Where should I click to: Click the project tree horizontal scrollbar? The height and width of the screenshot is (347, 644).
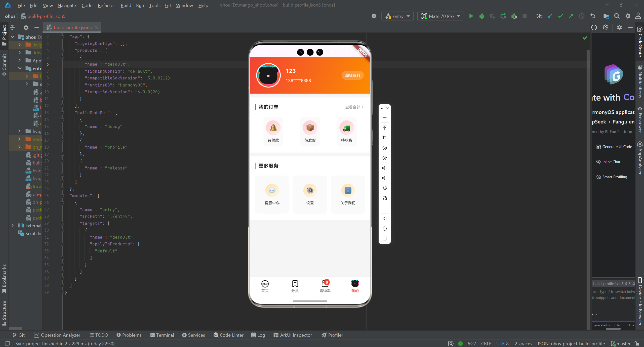point(15,328)
